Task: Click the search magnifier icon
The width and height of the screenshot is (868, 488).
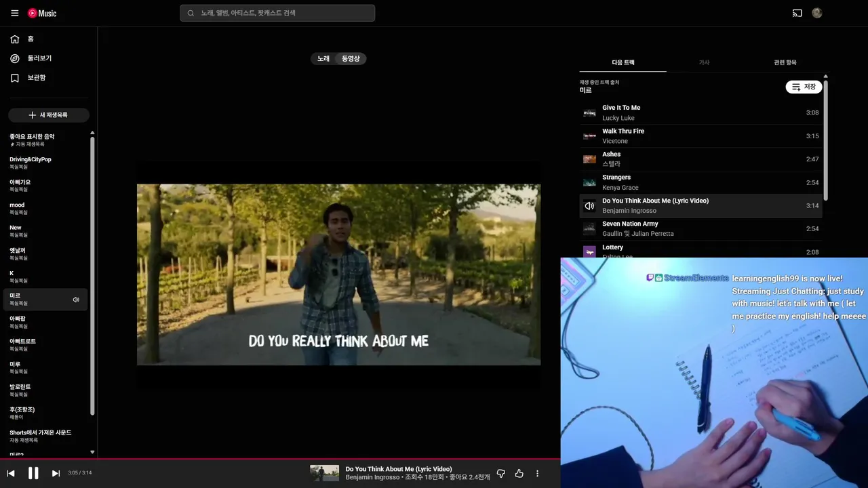Action: click(191, 13)
